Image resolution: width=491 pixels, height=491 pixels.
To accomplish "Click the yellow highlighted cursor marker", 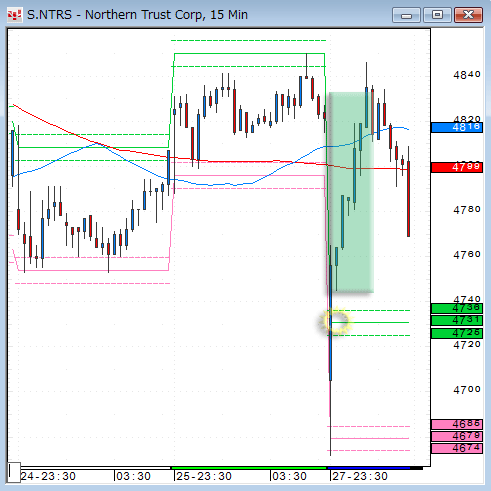I will (336, 321).
